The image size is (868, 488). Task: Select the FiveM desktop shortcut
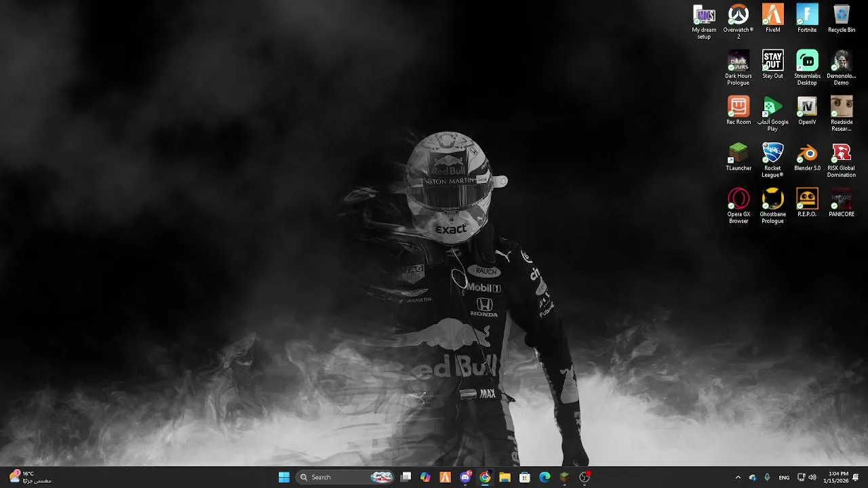point(773,19)
